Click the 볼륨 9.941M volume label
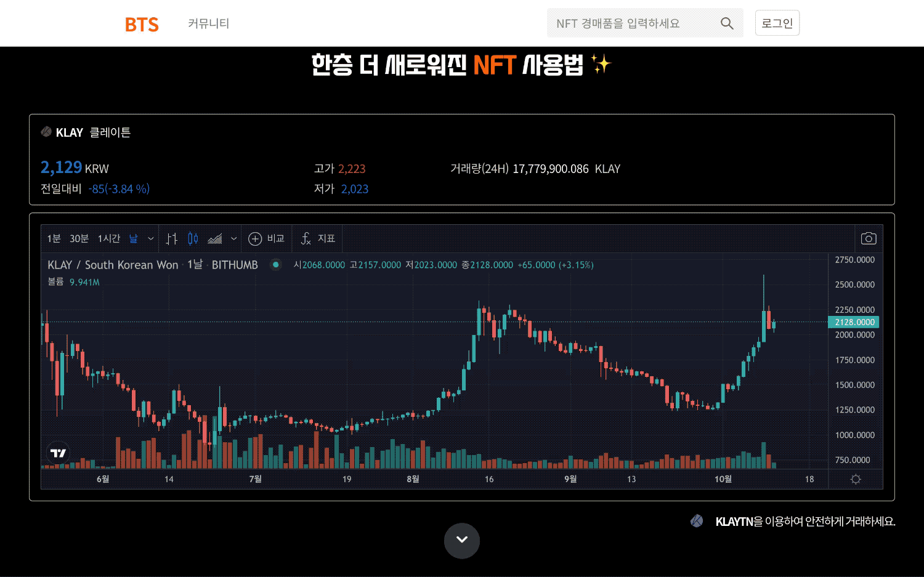924x577 pixels. coord(73,282)
